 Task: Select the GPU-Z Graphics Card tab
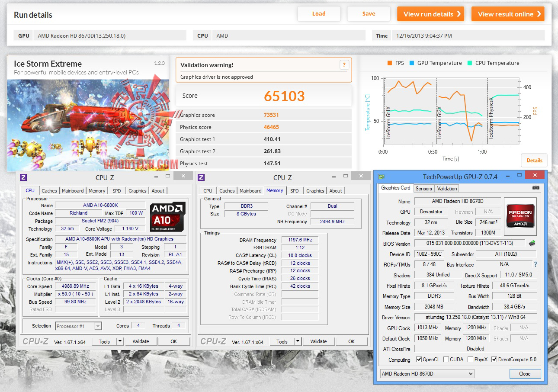396,188
